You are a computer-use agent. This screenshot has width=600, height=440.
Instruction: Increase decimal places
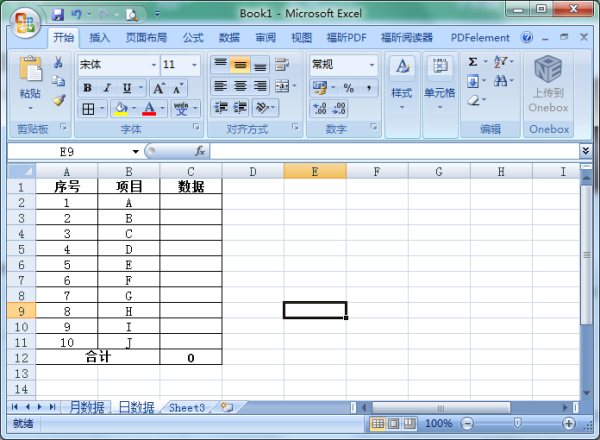320,109
